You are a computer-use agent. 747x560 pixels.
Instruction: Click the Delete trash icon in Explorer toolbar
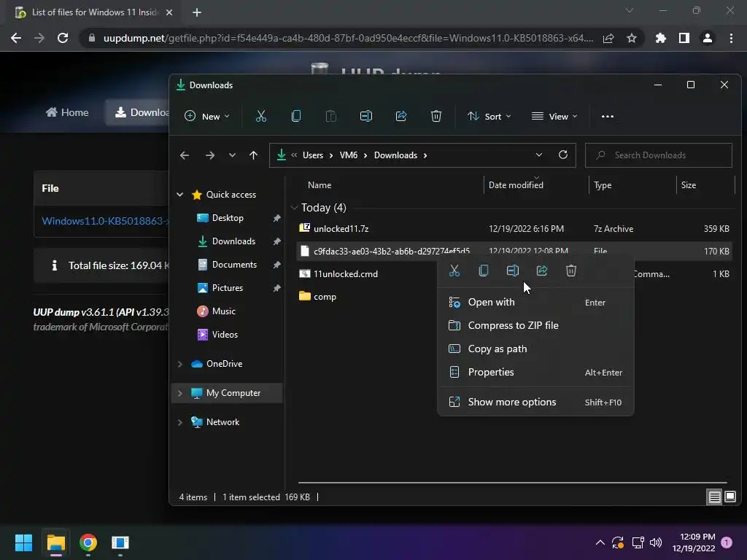tap(436, 116)
